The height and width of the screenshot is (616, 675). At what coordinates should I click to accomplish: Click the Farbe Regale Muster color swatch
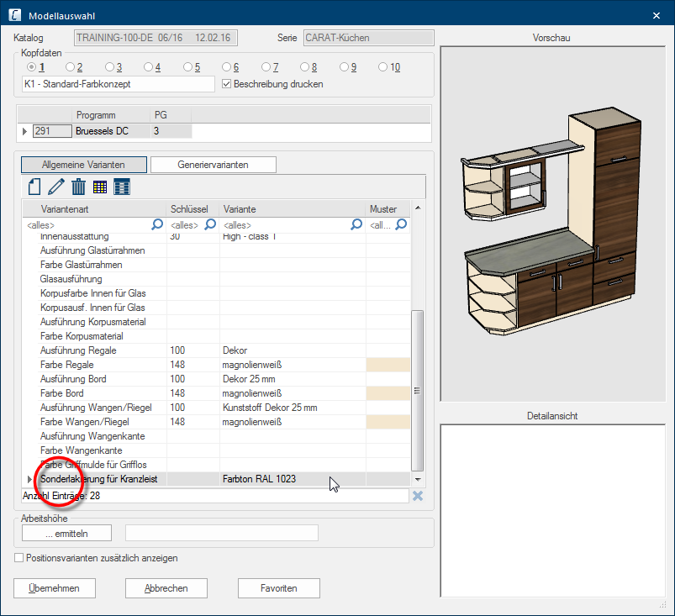tap(388, 365)
